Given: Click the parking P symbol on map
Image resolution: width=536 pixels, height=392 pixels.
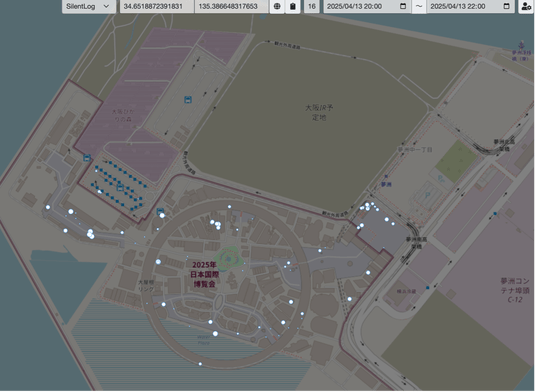Looking at the screenshot, I should coord(427,195).
